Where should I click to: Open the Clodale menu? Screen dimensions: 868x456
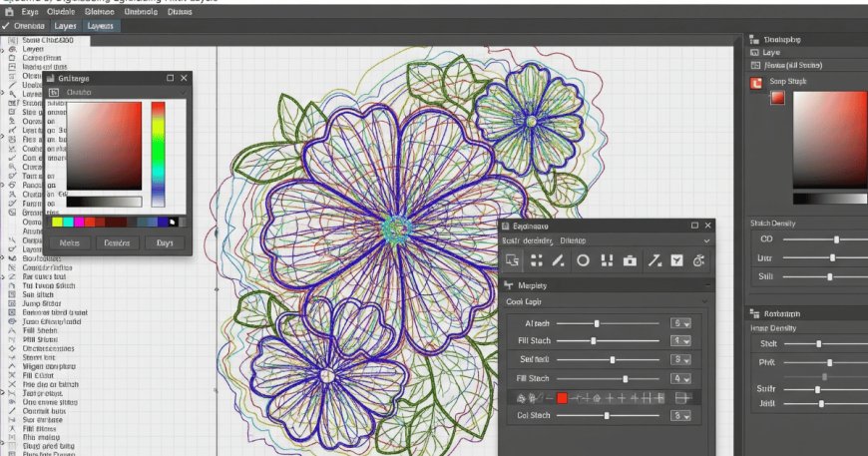[x=61, y=12]
